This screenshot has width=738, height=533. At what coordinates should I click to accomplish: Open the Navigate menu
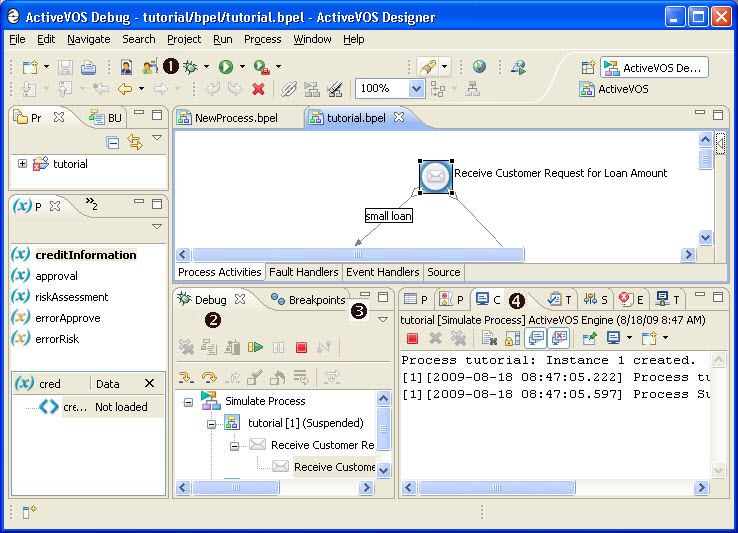click(x=88, y=39)
